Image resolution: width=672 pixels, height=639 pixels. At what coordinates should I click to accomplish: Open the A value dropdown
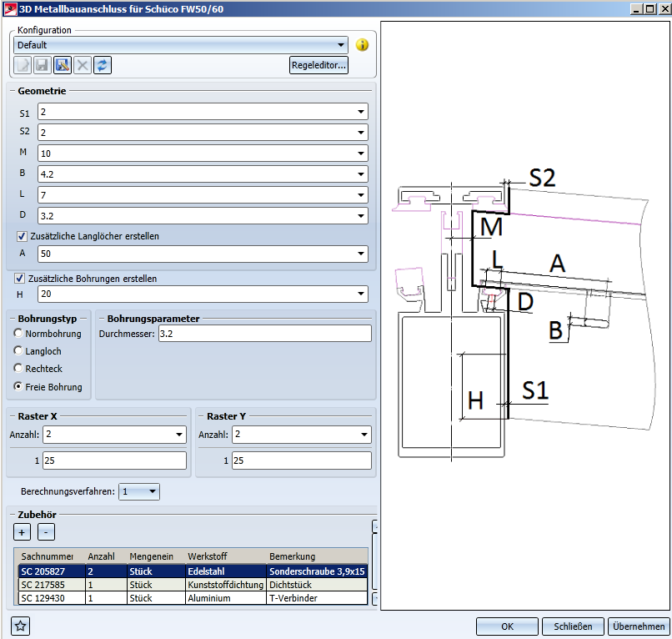click(x=361, y=254)
